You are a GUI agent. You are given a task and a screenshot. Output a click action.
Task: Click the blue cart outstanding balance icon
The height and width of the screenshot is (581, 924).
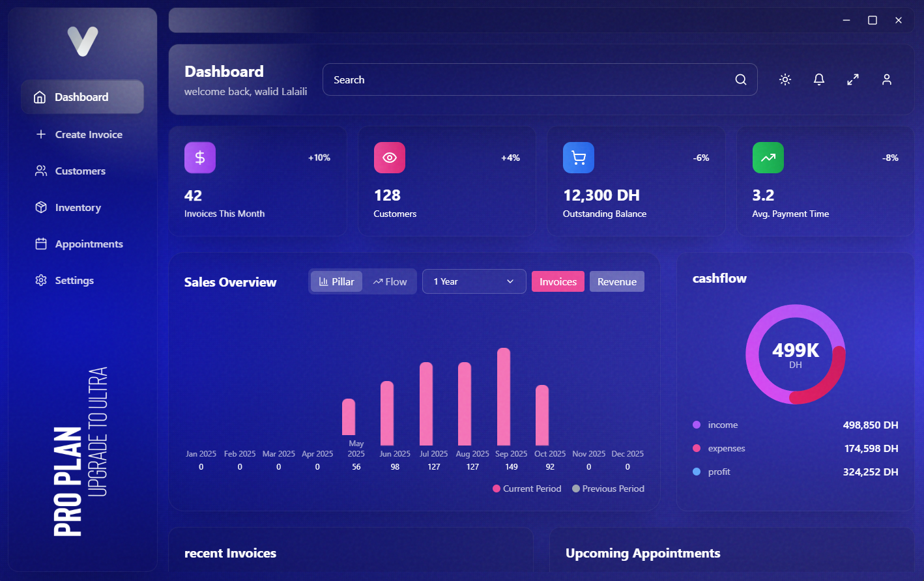[x=579, y=158]
